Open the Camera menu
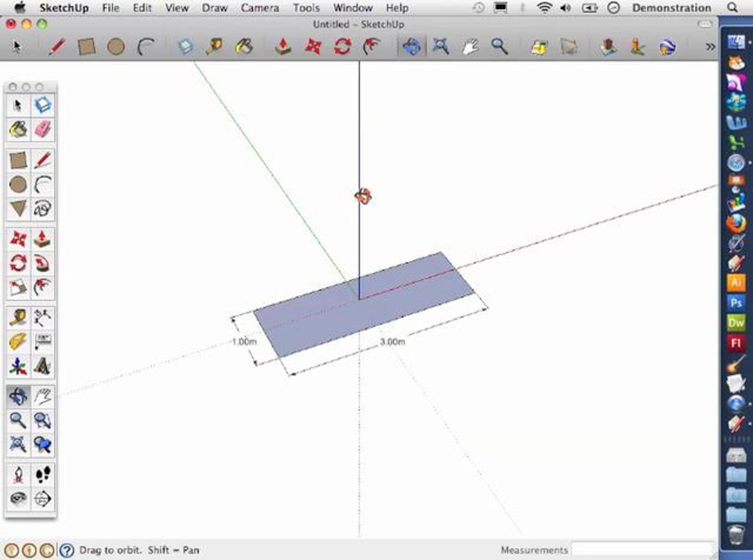The image size is (753, 560). pos(260,8)
